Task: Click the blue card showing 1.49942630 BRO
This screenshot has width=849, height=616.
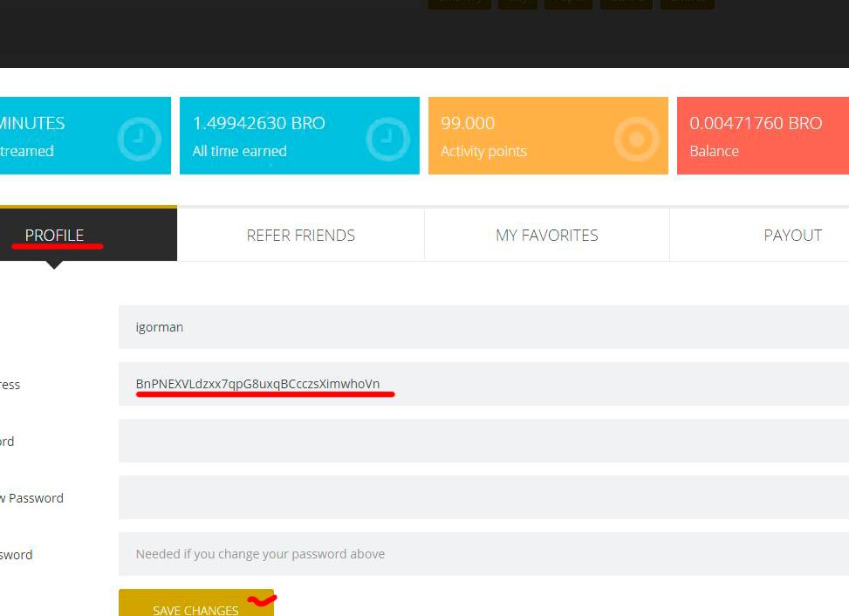Action: coord(299,135)
